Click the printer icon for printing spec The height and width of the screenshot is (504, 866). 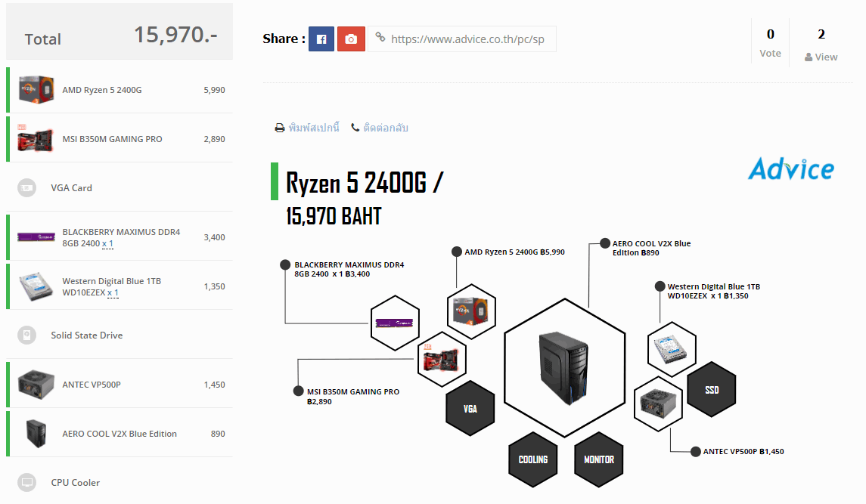pyautogui.click(x=280, y=128)
